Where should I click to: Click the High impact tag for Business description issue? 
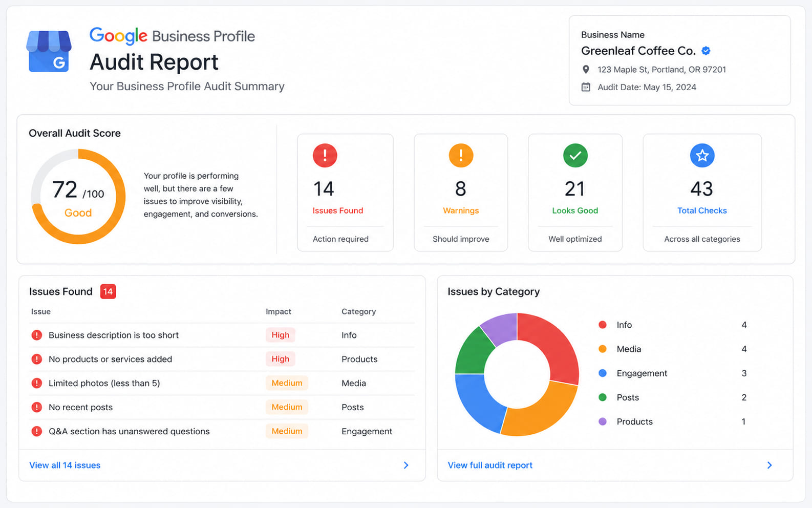coord(281,335)
